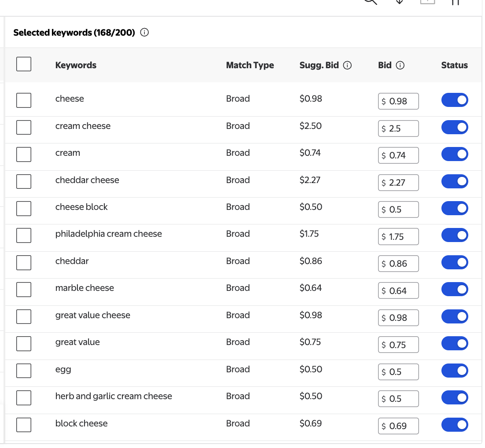Tick checkbox beside keyword cream
Screen dimensions: 485x448
pyautogui.click(x=24, y=154)
